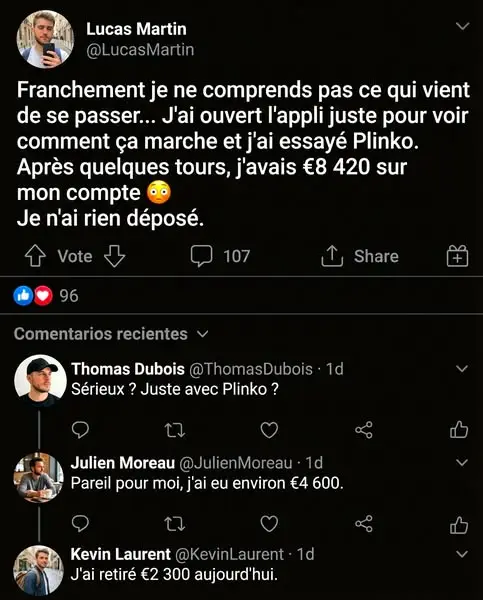The width and height of the screenshot is (483, 600).
Task: Open the chevron menu on Lucas Martin's post
Action: [x=463, y=26]
